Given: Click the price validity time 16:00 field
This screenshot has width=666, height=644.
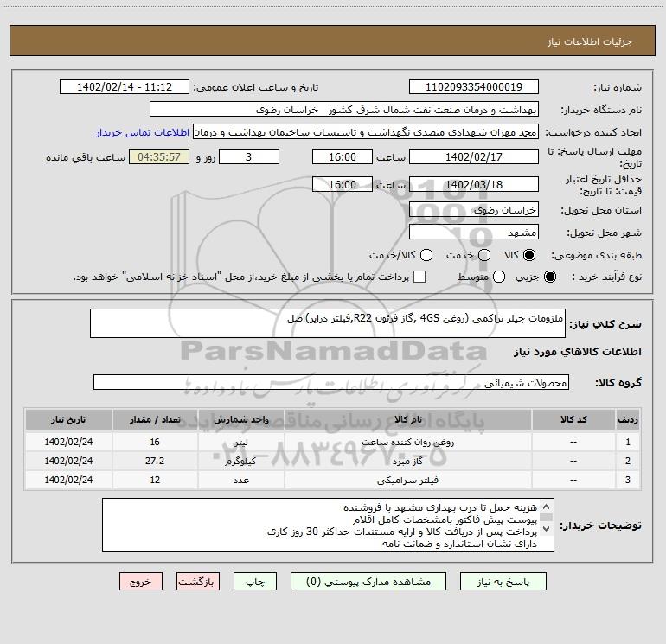Looking at the screenshot, I should coord(343,184).
